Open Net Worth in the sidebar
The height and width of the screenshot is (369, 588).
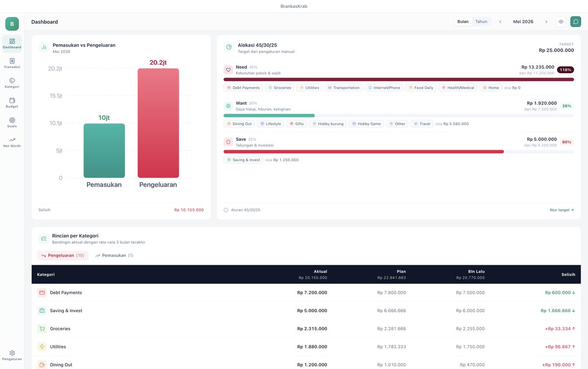[12, 143]
